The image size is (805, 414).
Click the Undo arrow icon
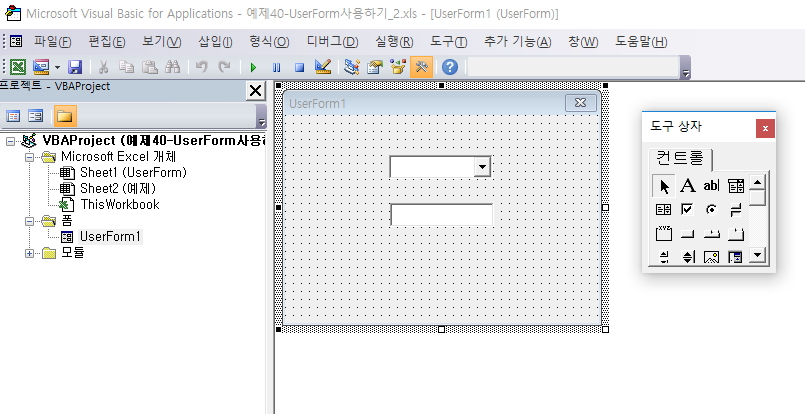point(201,67)
